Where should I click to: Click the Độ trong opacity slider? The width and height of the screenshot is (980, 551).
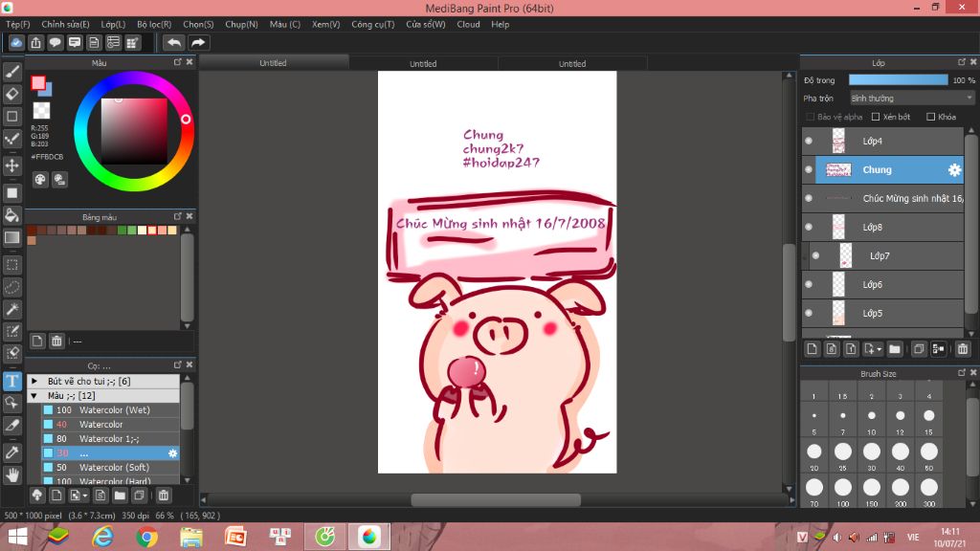[898, 80]
